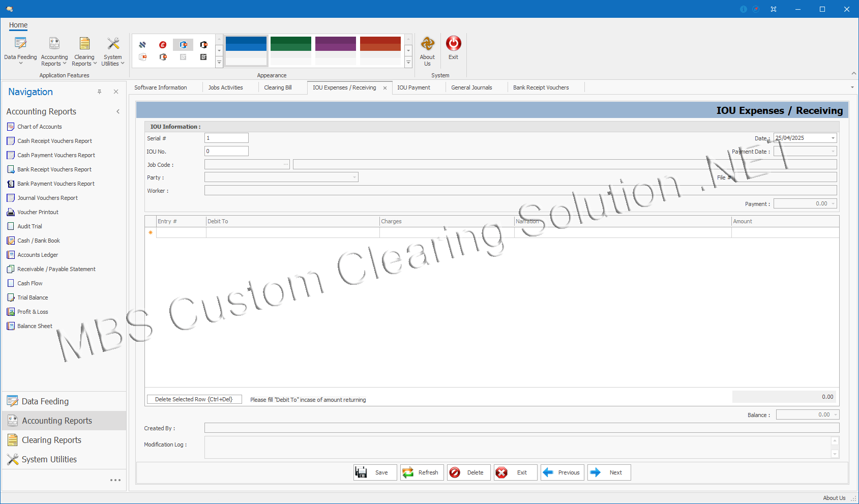Open Cash Flow report
The height and width of the screenshot is (504, 859).
point(24,283)
